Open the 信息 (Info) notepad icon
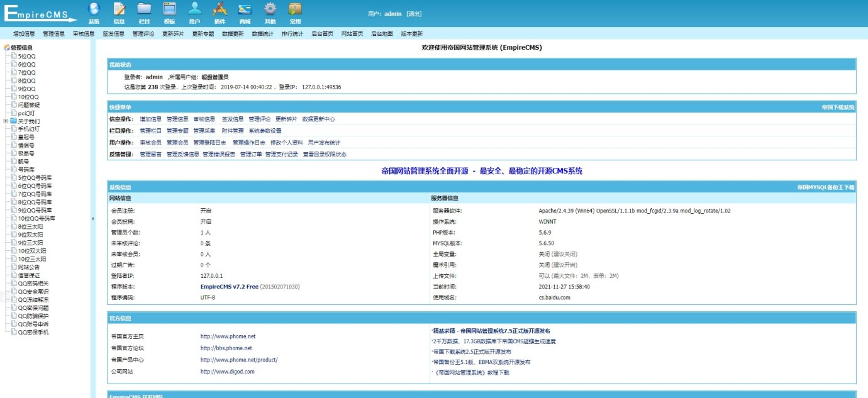Image resolution: width=868 pixels, height=398 pixels. (119, 9)
